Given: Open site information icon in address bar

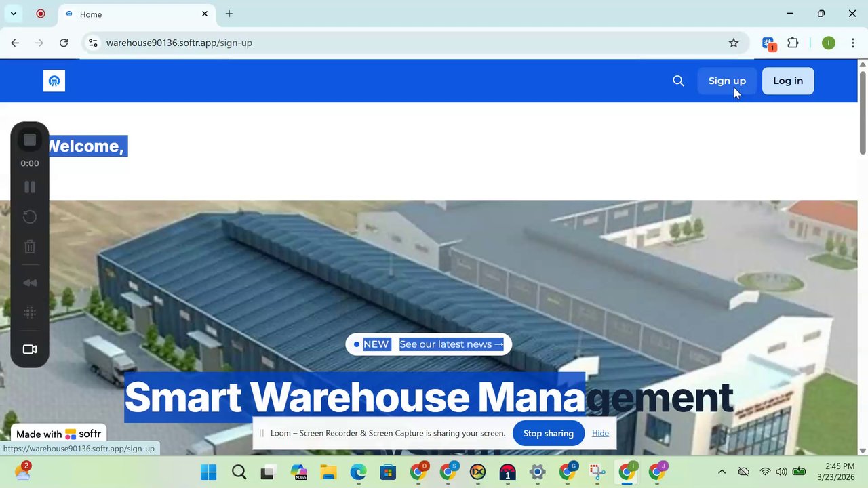Looking at the screenshot, I should pos(94,43).
